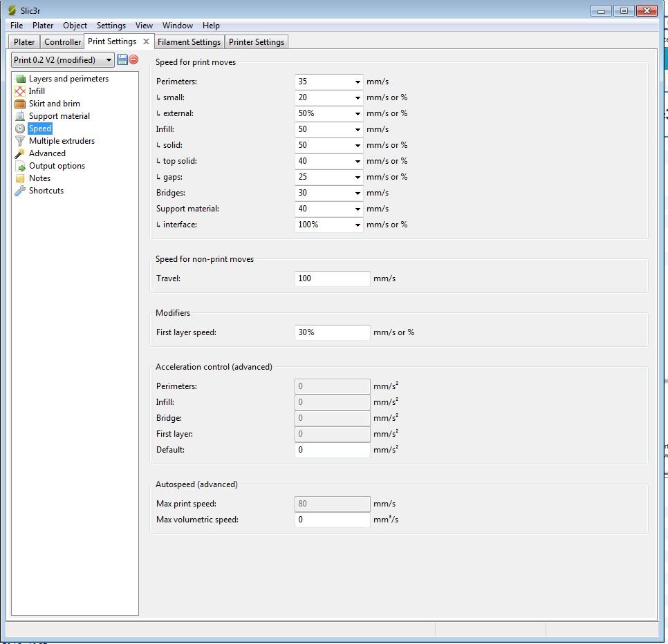Click the Bridge acceleration field
Image resolution: width=668 pixels, height=644 pixels.
tap(333, 418)
